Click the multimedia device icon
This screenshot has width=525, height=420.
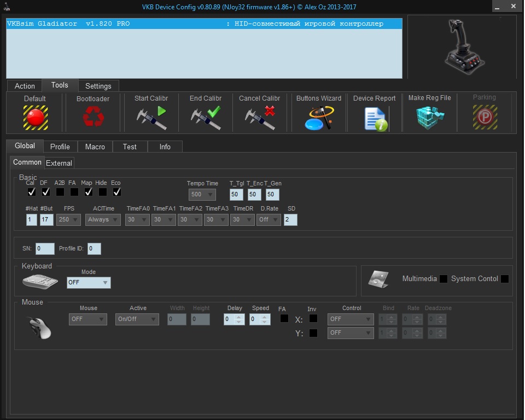(x=378, y=279)
